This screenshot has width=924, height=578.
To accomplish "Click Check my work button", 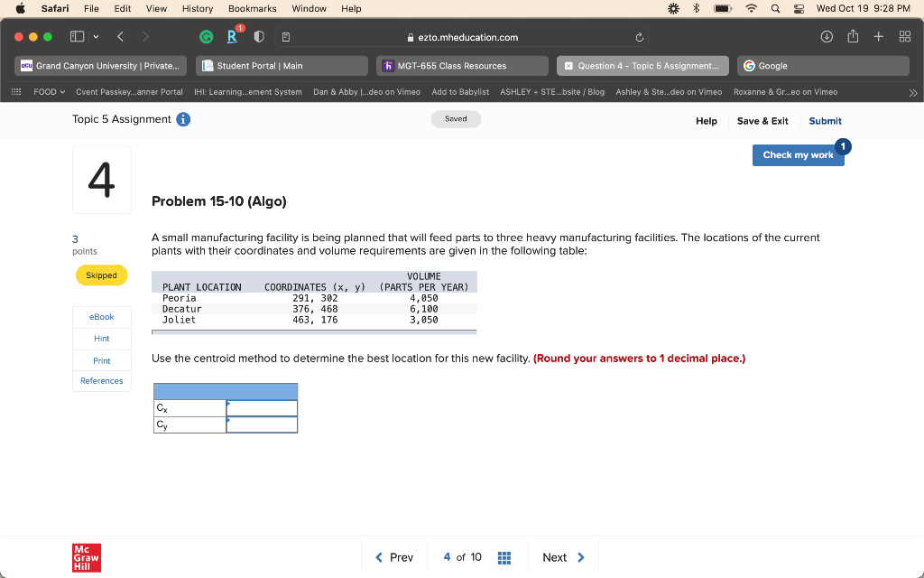I will pos(798,155).
